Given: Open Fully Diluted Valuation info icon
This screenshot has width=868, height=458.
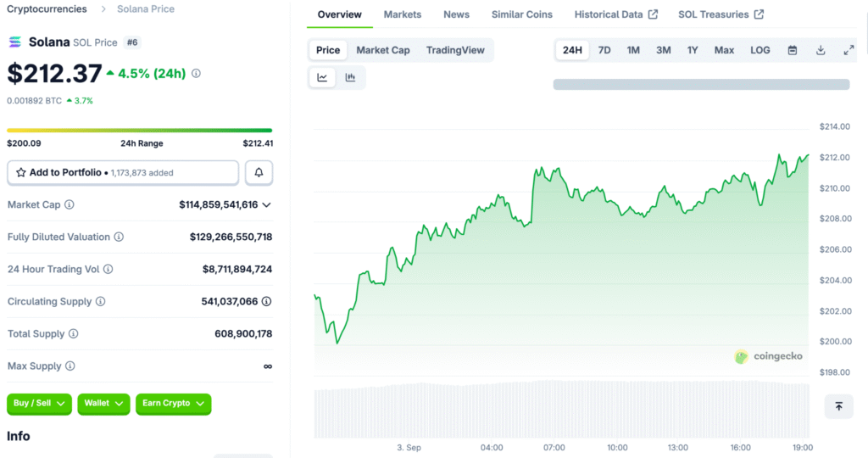Looking at the screenshot, I should (x=119, y=237).
